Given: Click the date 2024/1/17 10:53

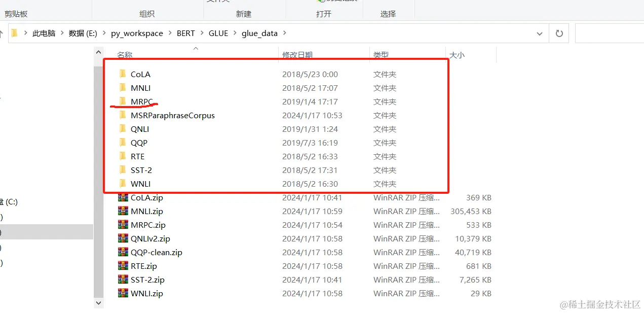Looking at the screenshot, I should 312,115.
